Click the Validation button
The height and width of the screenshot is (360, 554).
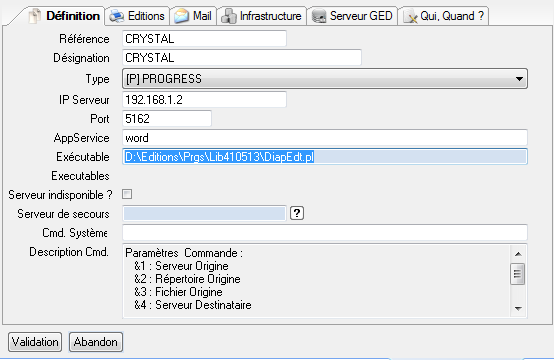pos(35,342)
